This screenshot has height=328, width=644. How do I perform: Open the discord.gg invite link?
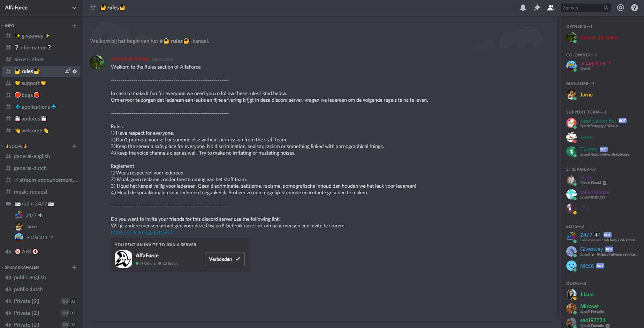[x=142, y=232]
